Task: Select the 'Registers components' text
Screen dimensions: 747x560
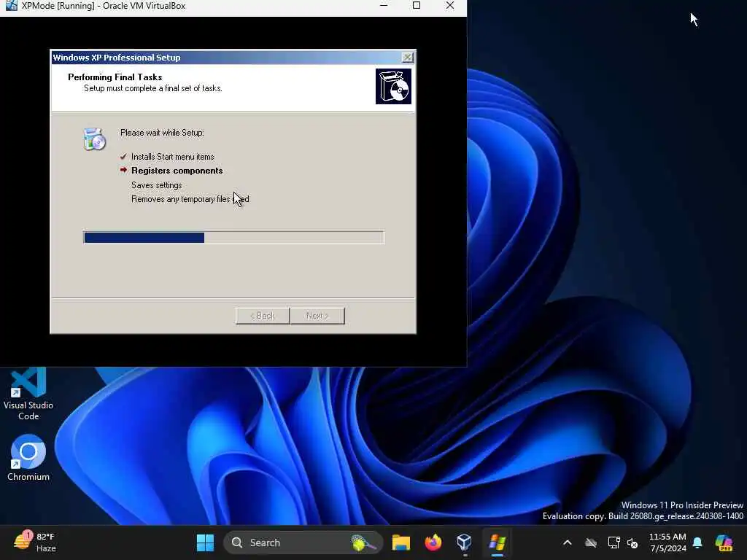Action: point(177,171)
